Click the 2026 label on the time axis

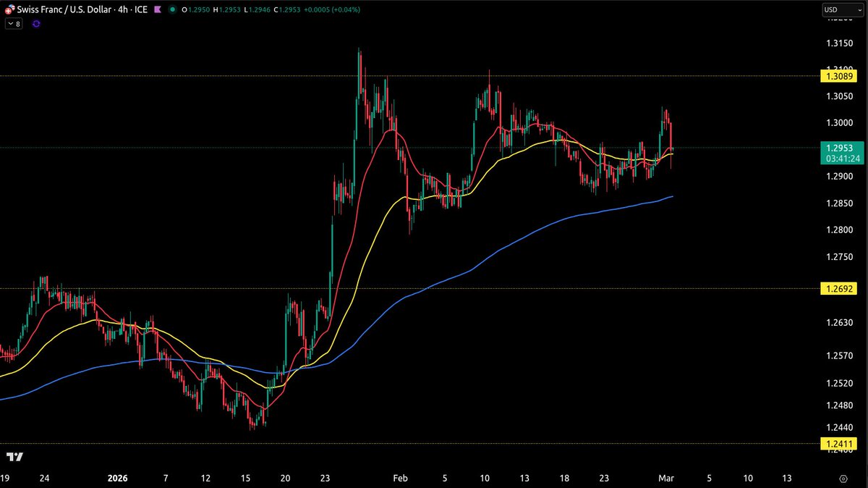(117, 478)
